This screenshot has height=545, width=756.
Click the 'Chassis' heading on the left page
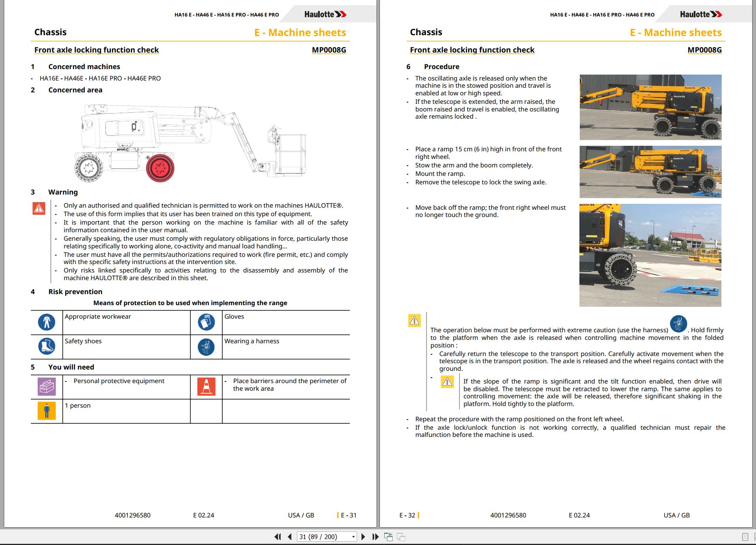coord(50,32)
